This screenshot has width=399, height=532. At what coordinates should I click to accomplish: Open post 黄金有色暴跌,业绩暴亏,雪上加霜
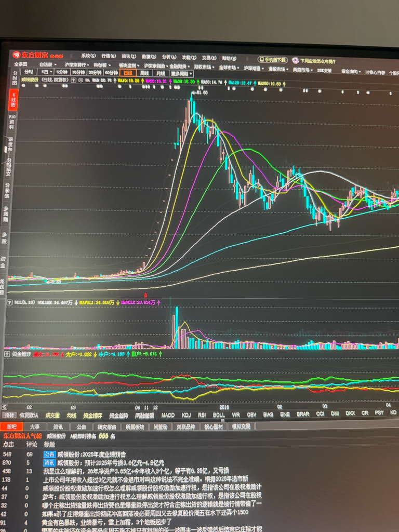107,522
